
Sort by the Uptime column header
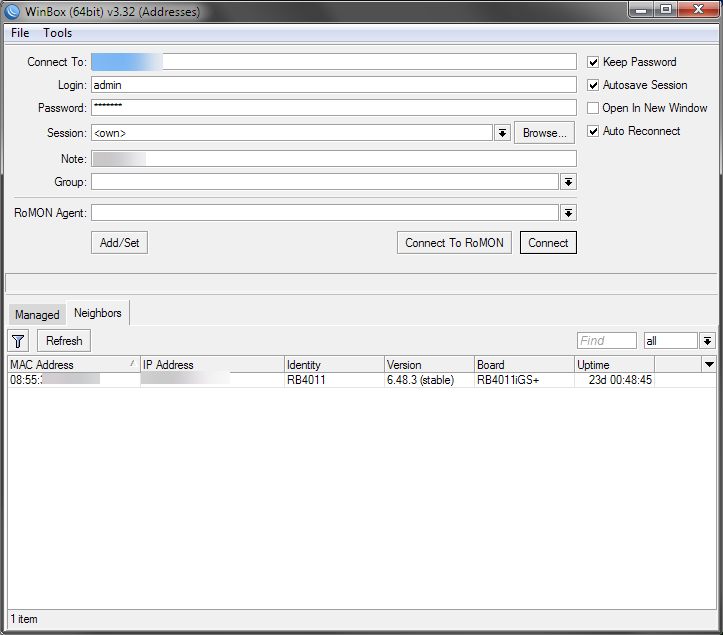click(x=614, y=364)
